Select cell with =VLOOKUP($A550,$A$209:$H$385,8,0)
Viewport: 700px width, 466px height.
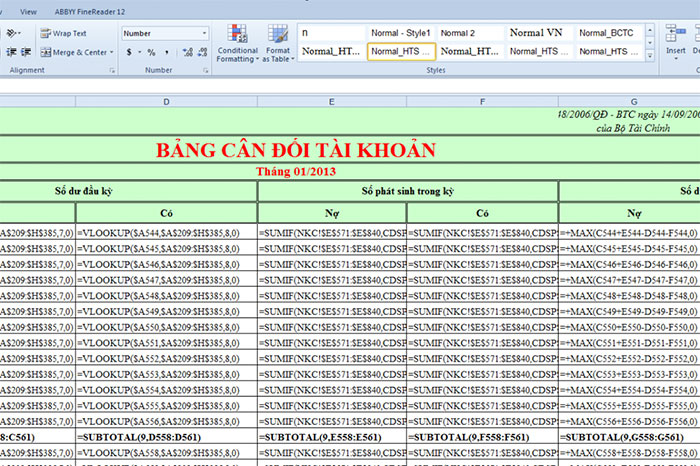coord(167,327)
